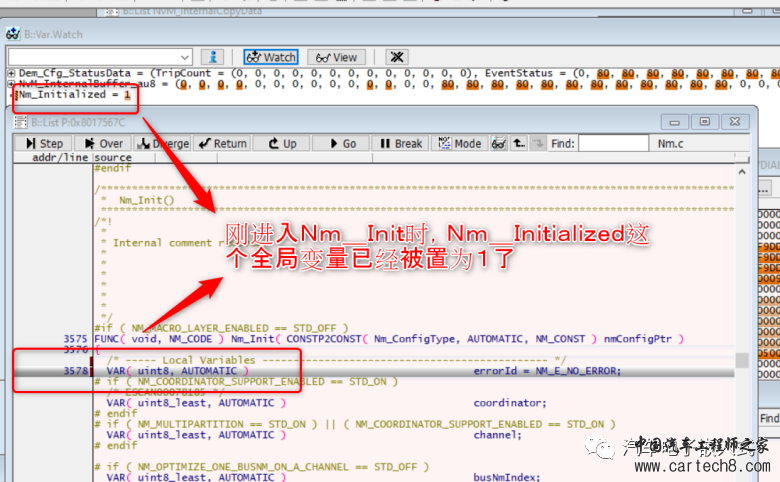Click the channel; variable in source

(497, 435)
